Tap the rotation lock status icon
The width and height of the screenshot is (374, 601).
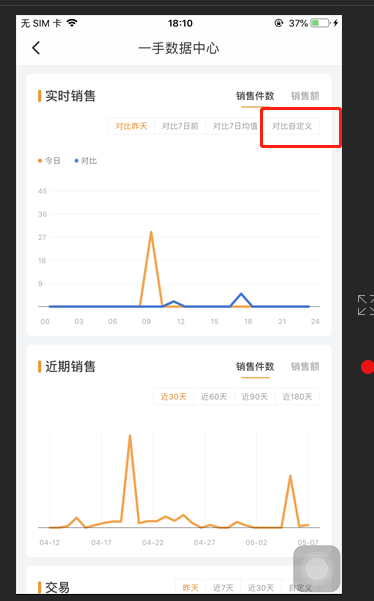click(279, 23)
